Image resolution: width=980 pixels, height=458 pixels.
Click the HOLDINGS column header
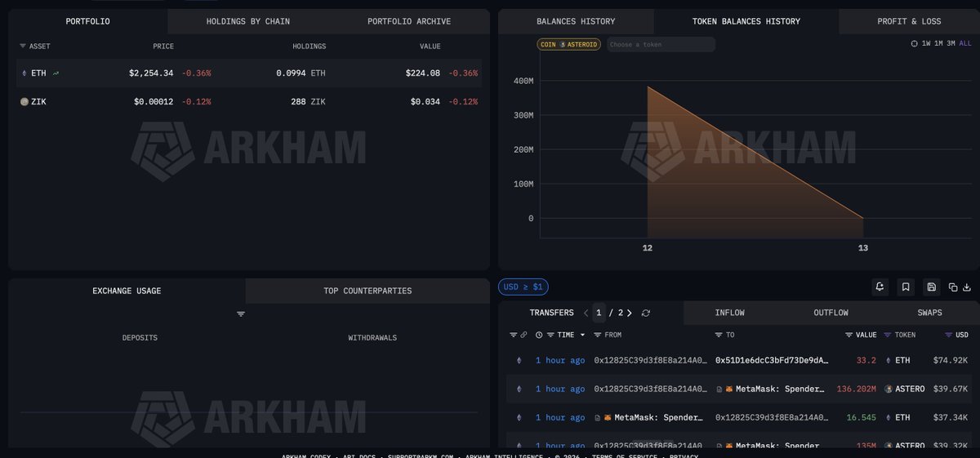coord(310,47)
